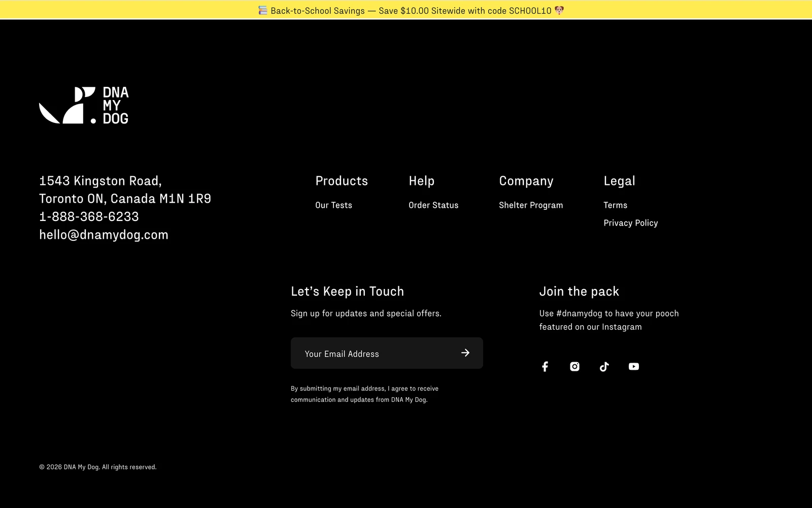Go to Order Status
The width and height of the screenshot is (812, 508).
point(433,205)
